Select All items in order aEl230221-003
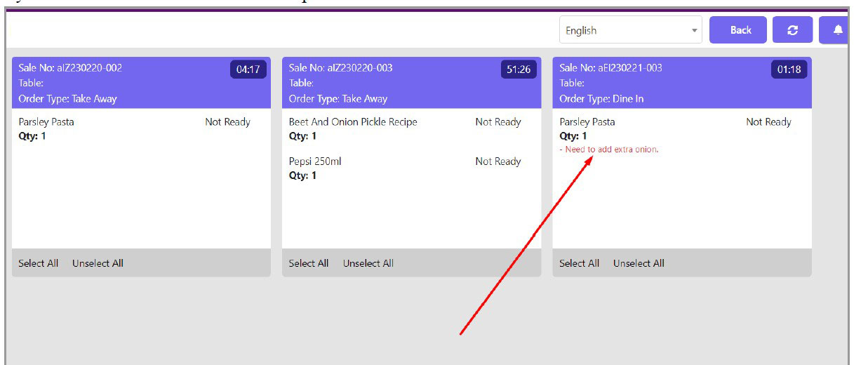 (579, 263)
